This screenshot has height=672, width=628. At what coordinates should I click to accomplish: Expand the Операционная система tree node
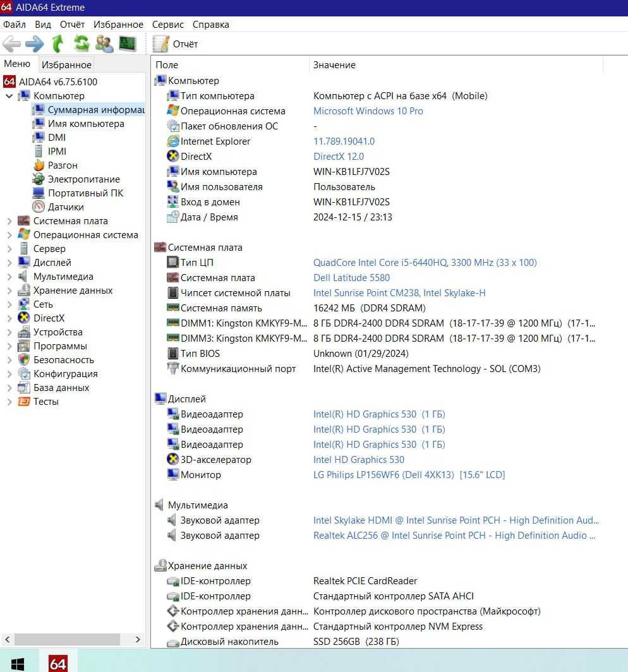coord(9,235)
